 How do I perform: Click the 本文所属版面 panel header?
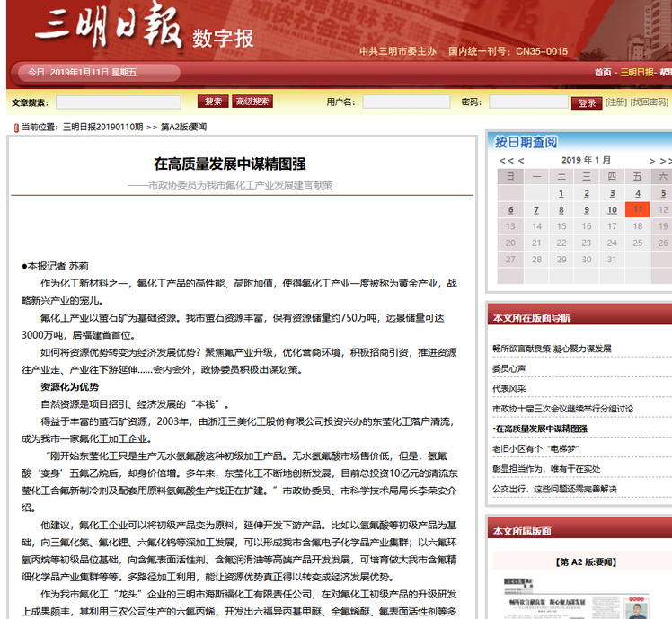(522, 531)
